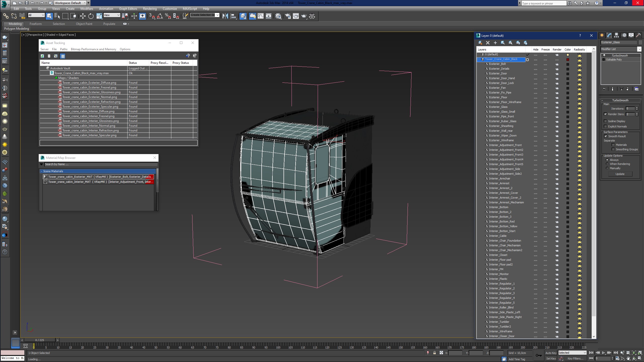Switch to the Freeform ribbon tab
Screen dimensions: 644x362
click(x=35, y=24)
